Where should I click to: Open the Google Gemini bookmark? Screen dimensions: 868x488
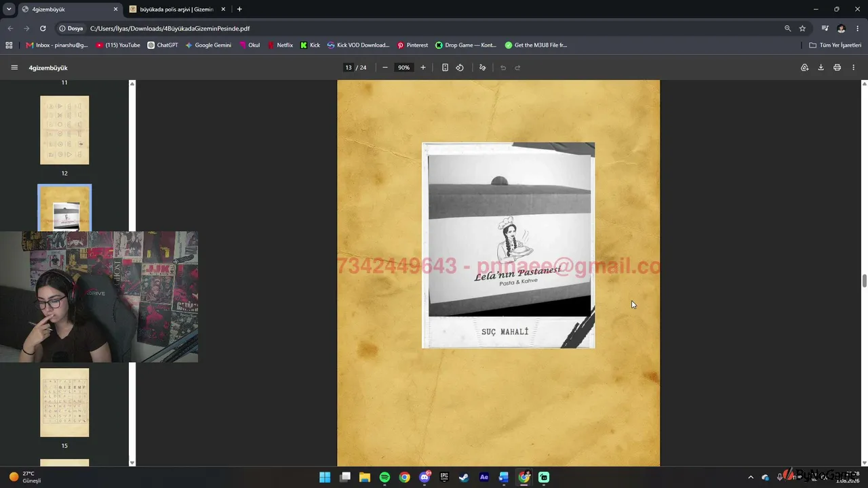(208, 45)
